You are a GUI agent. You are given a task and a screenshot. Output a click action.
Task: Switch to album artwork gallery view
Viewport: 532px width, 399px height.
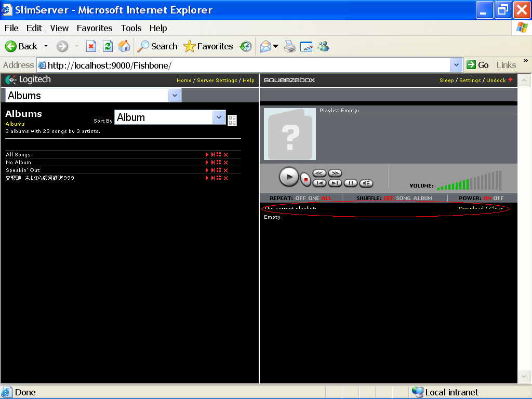coord(232,121)
